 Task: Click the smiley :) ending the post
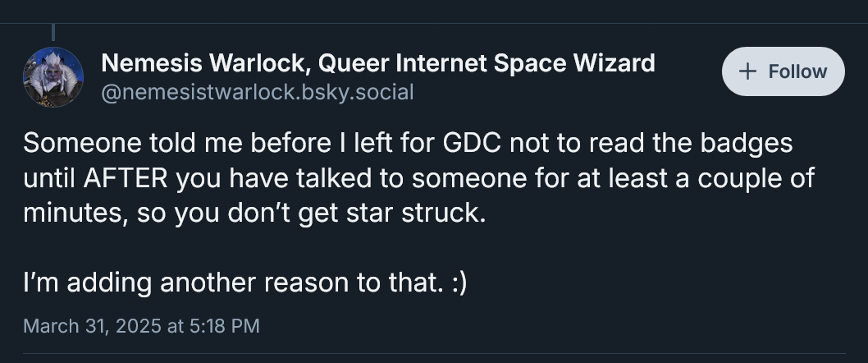pyautogui.click(x=459, y=283)
